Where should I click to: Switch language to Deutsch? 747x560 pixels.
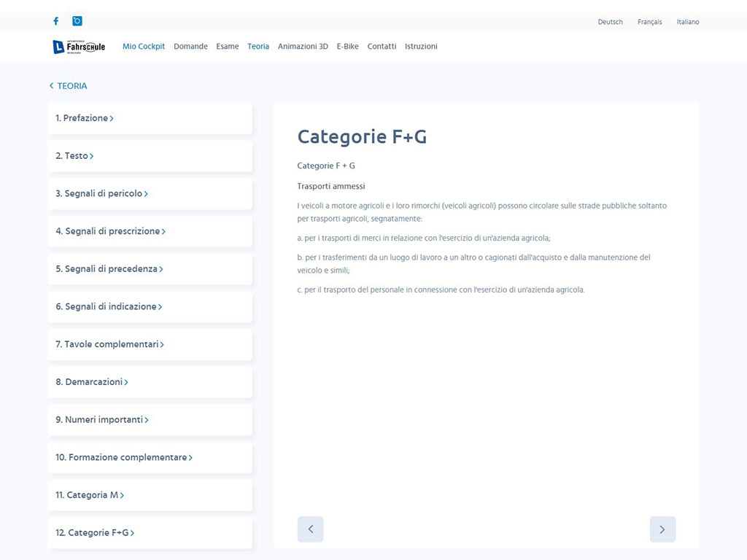tap(610, 22)
